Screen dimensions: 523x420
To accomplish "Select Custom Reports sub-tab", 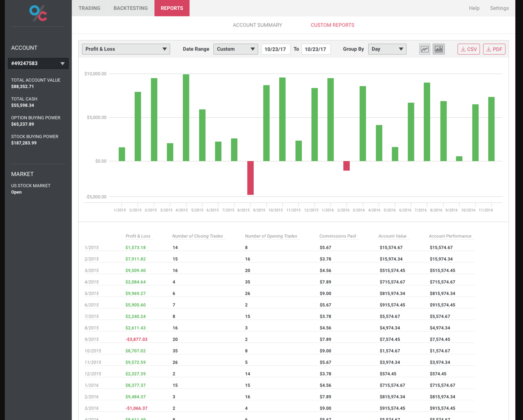I will click(332, 25).
